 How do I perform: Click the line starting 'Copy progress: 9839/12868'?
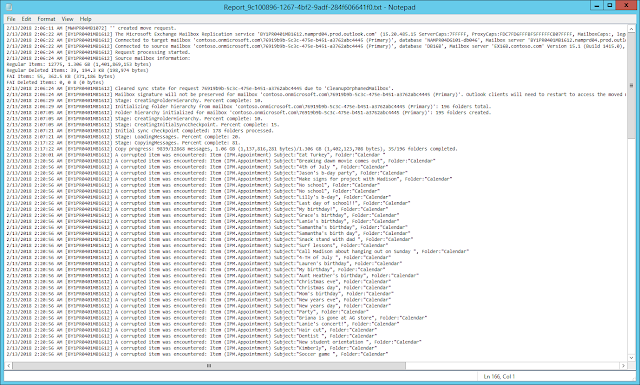[232, 149]
